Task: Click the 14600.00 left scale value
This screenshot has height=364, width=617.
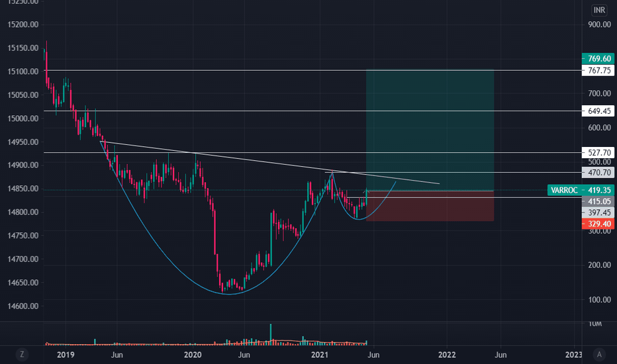Action: [x=23, y=306]
